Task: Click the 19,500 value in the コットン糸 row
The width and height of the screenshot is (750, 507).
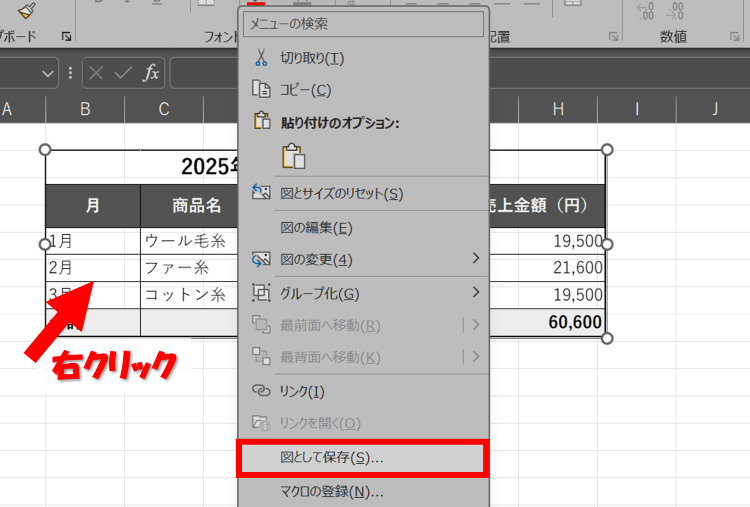Action: 547,295
